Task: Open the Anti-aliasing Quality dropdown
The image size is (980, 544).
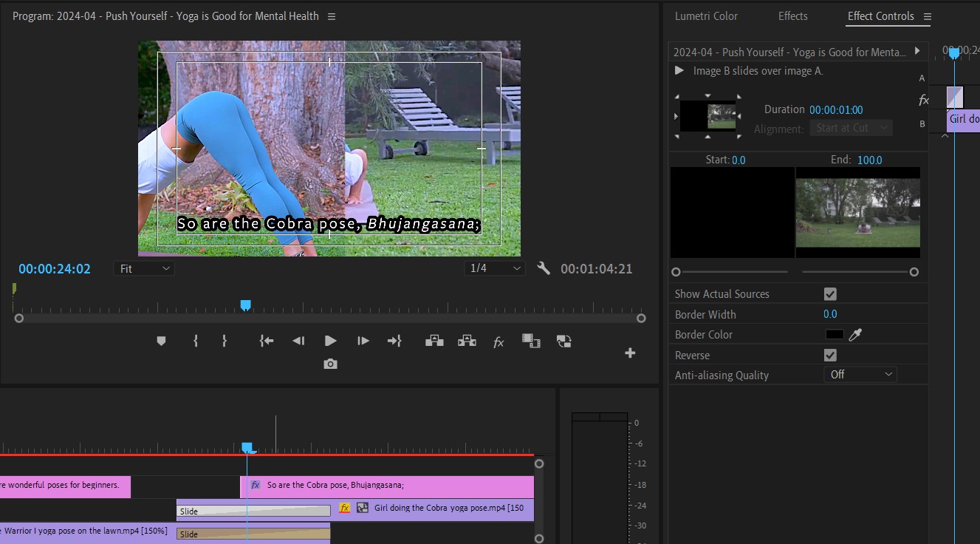Action: coord(860,375)
